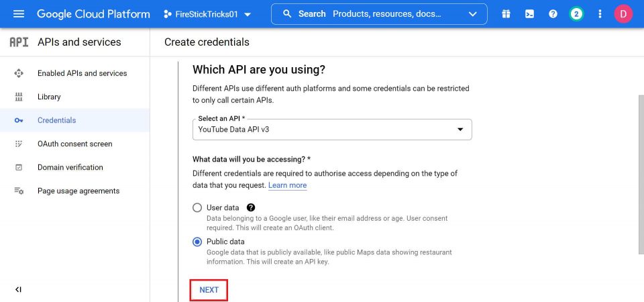Open the Select an API dropdown
The height and width of the screenshot is (302, 644).
coord(332,130)
